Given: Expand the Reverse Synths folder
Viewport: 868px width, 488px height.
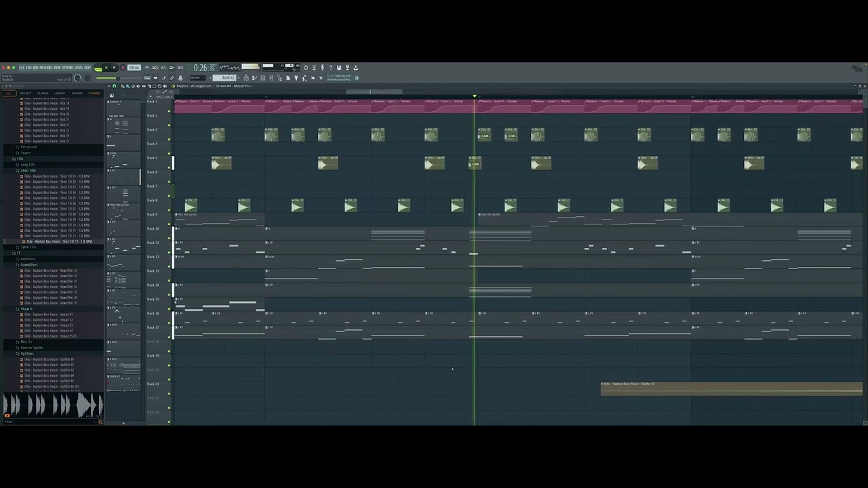Looking at the screenshot, I should [31, 348].
